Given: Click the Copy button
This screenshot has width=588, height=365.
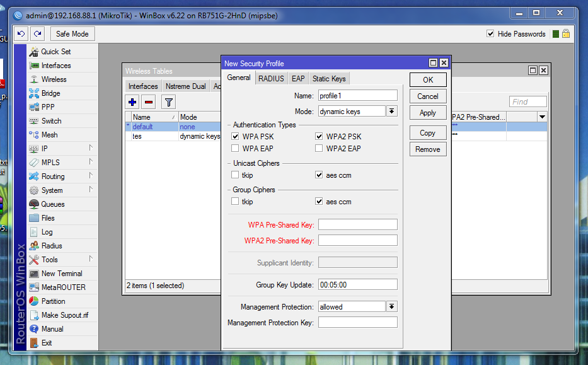Looking at the screenshot, I should coord(428,133).
